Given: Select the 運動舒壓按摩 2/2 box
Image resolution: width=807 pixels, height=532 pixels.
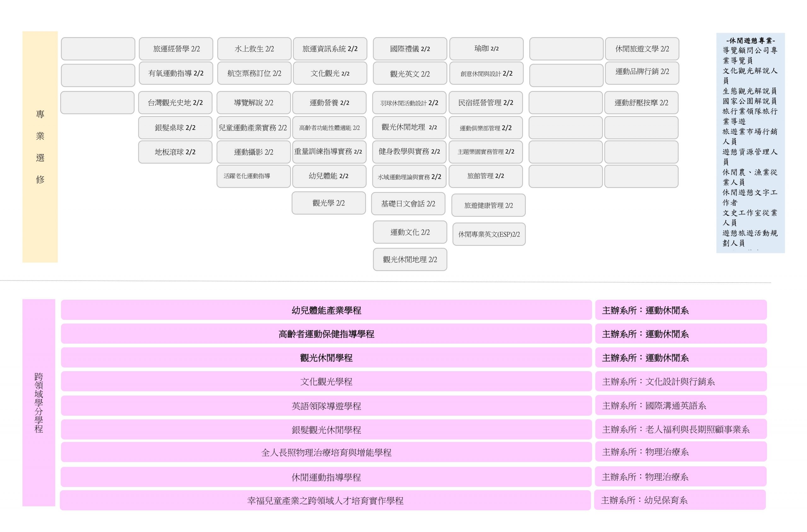Looking at the screenshot, I should [x=642, y=102].
